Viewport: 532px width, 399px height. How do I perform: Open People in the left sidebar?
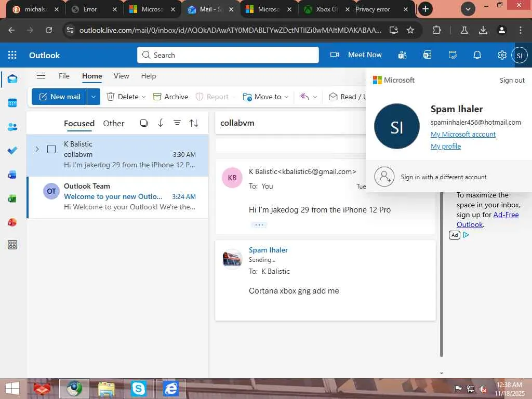click(12, 127)
